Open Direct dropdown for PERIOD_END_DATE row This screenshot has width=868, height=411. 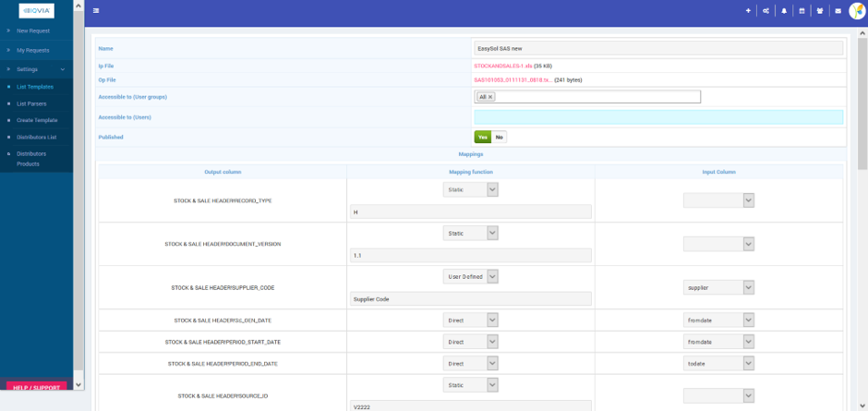click(x=471, y=363)
